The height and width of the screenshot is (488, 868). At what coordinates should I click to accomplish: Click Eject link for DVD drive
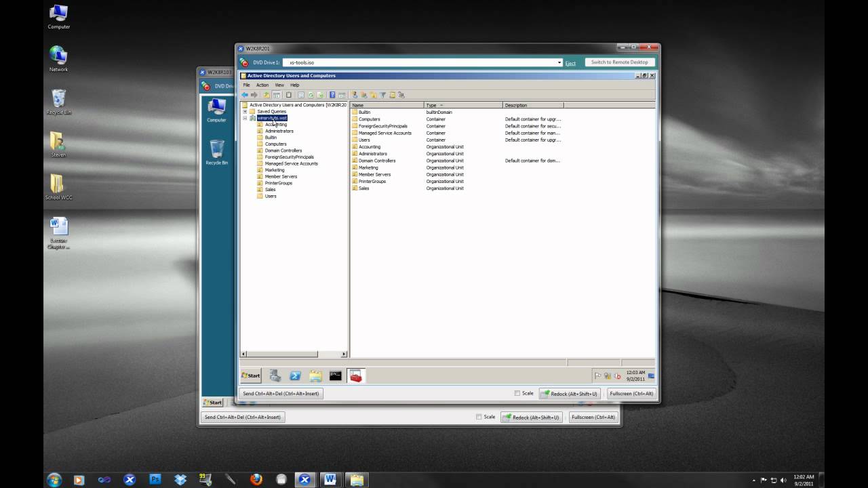(x=570, y=63)
